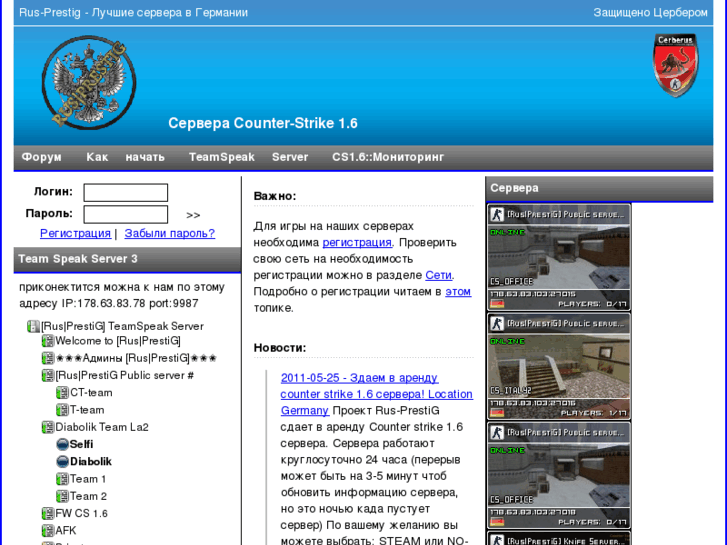Open the TeamSpeak menu item

pos(222,157)
